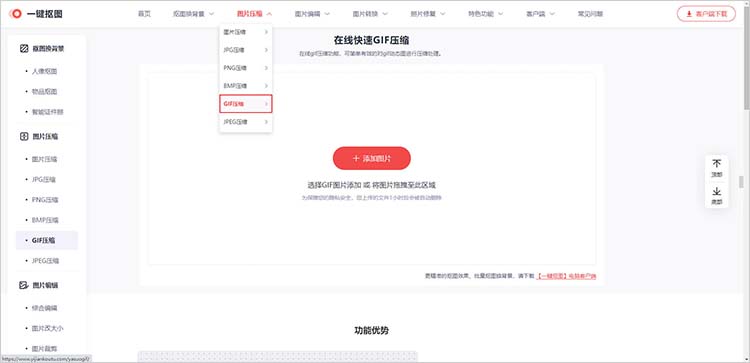This screenshot has width=750, height=363.
Task: Expand the 客户端 nav dropdown arrow
Action: click(552, 14)
